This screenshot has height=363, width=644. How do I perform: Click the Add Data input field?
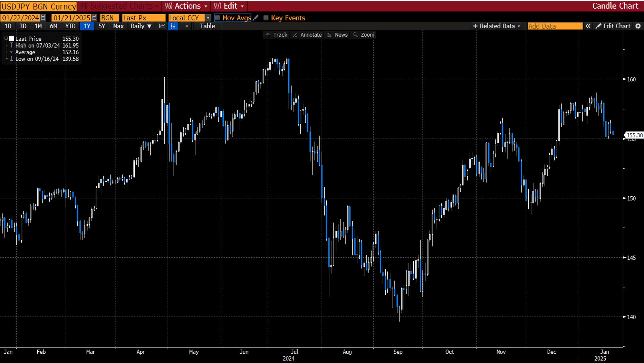point(555,26)
